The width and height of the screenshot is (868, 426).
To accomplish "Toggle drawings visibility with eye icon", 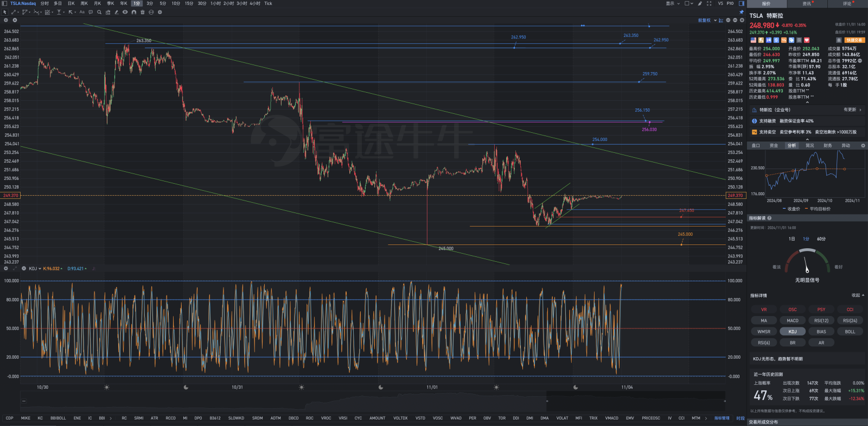I will point(125,12).
